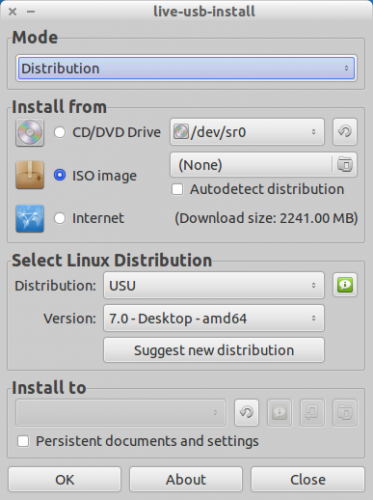This screenshot has height=500, width=373.
Task: Click the Close button
Action: click(x=308, y=479)
